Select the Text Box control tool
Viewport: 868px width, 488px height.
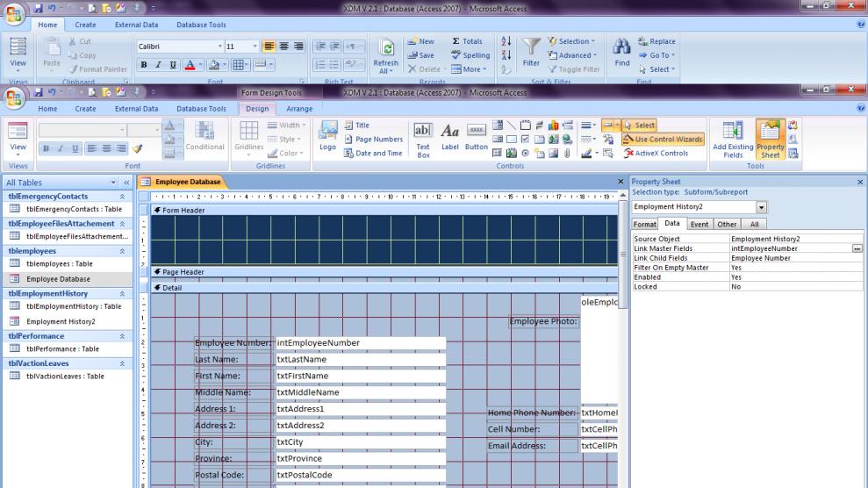423,140
